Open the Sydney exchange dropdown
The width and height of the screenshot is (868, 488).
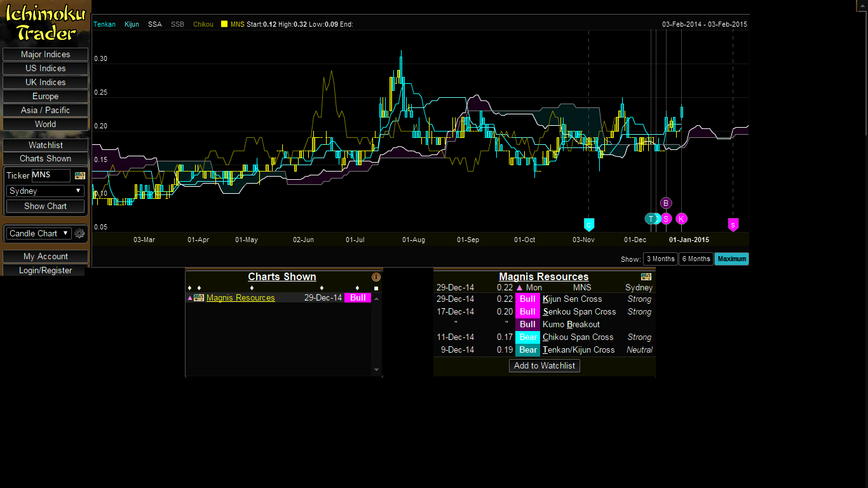click(x=46, y=191)
